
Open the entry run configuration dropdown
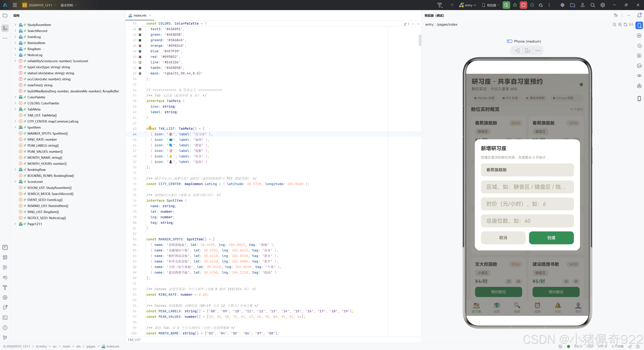click(468, 5)
